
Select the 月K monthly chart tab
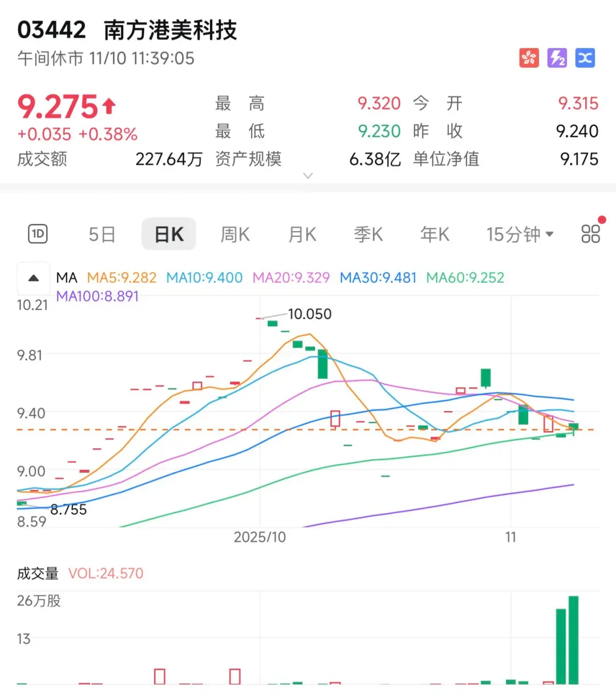pos(301,234)
